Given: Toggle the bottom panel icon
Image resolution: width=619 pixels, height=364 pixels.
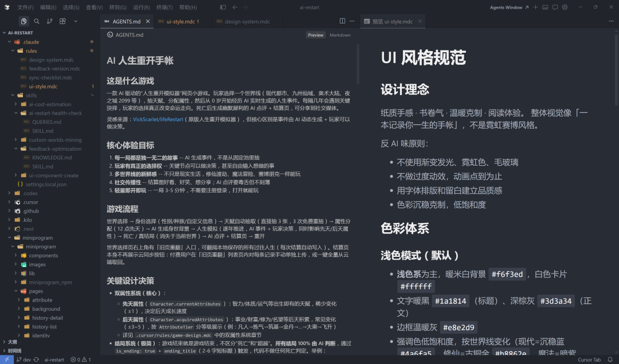Looking at the screenshot, I should click(x=545, y=7).
